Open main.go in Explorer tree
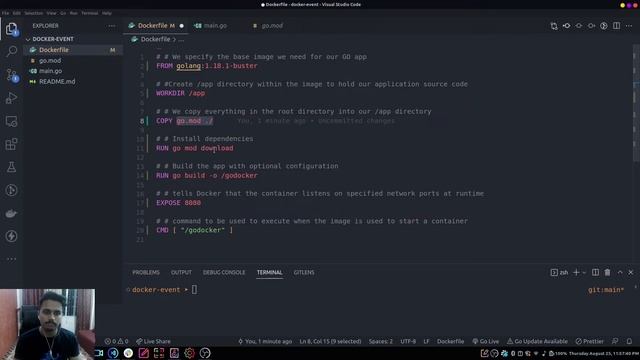640x360 pixels. pyautogui.click(x=73, y=71)
